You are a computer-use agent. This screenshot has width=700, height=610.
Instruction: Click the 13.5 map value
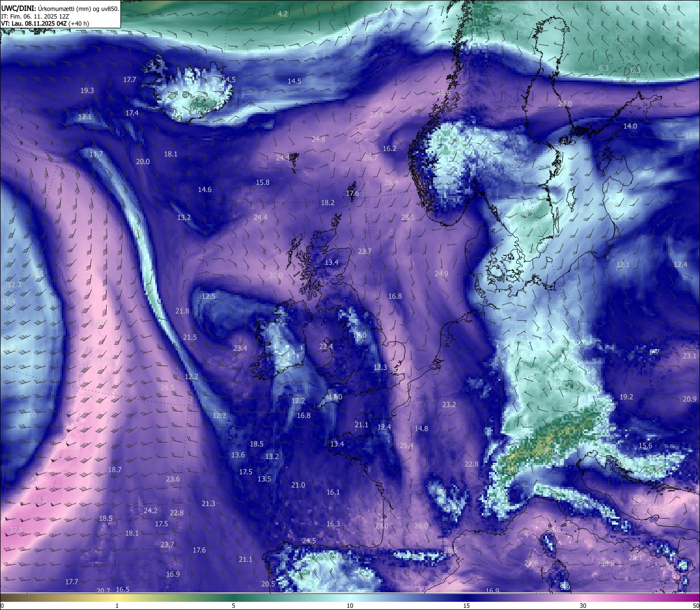pyautogui.click(x=264, y=479)
